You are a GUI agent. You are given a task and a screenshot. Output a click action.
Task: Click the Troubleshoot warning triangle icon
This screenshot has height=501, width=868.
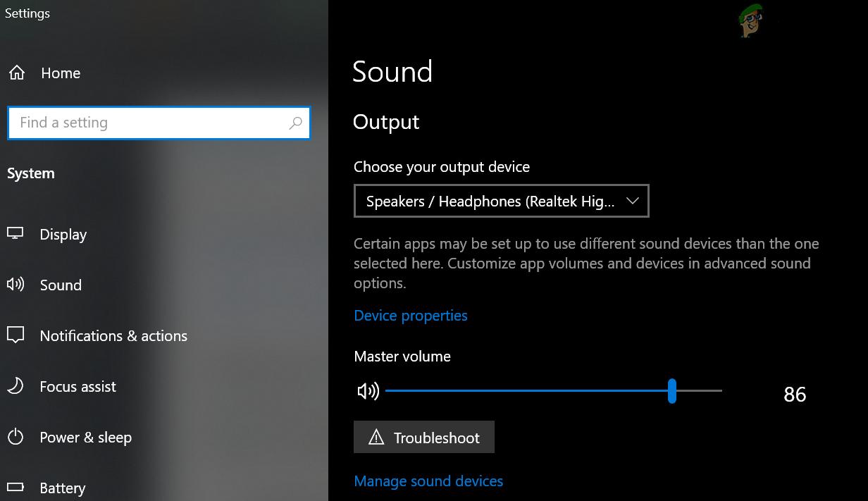[x=376, y=438]
